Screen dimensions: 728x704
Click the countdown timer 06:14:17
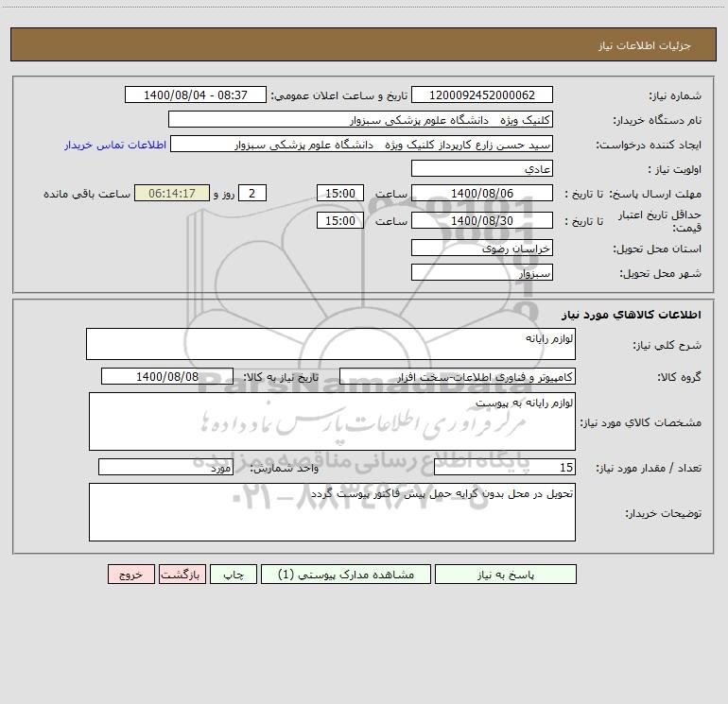[x=172, y=193]
